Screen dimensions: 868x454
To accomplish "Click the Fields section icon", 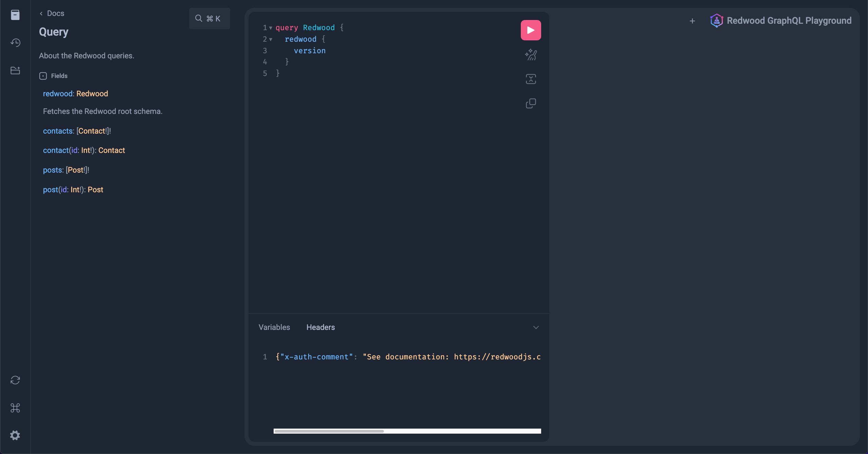I will click(x=43, y=76).
